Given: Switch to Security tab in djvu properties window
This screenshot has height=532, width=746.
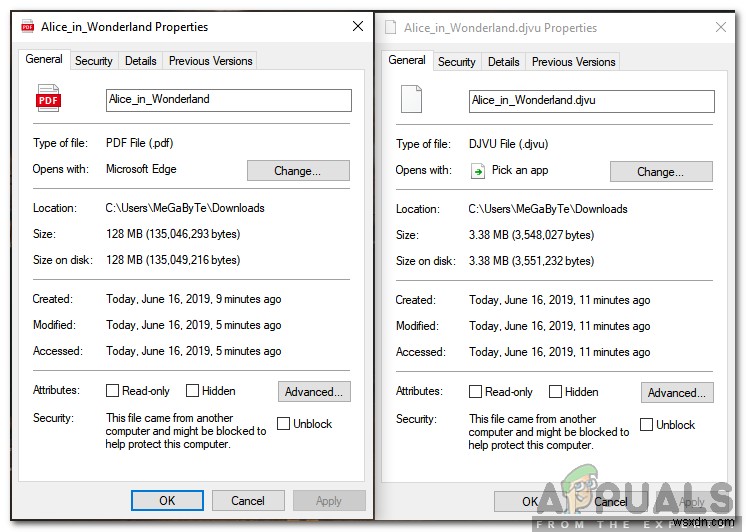Looking at the screenshot, I should (457, 62).
